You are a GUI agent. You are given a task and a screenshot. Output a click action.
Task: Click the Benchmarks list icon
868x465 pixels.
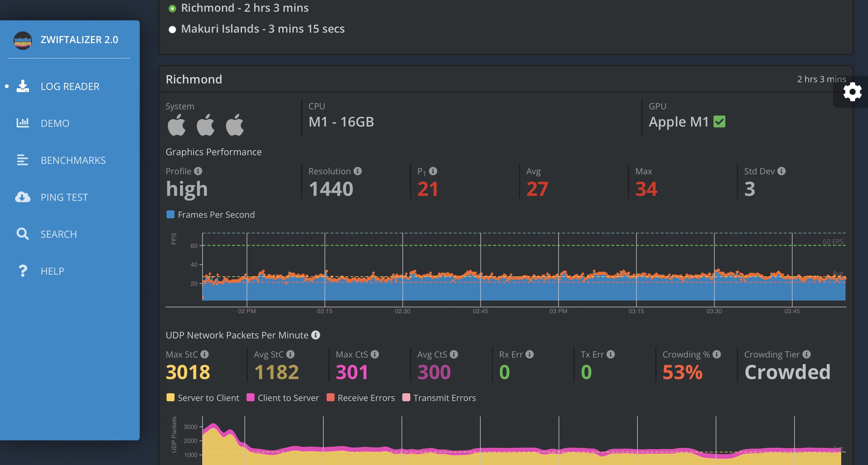[22, 160]
